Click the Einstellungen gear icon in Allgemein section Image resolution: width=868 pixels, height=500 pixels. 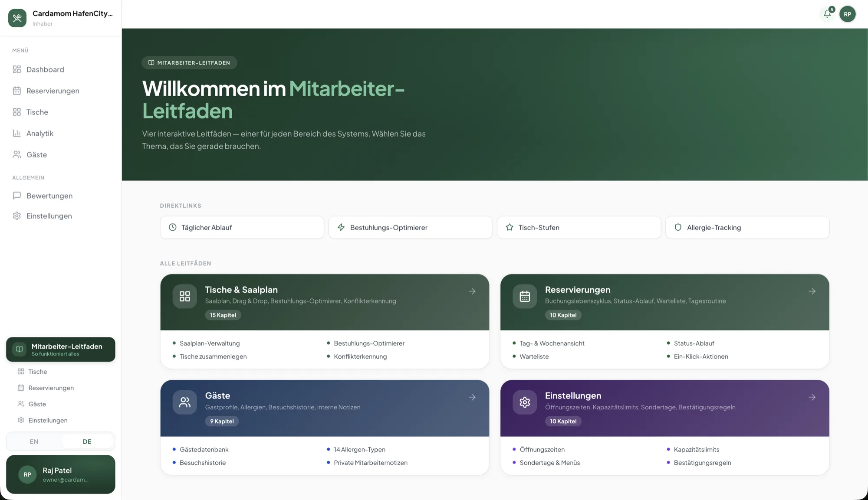[x=17, y=216]
